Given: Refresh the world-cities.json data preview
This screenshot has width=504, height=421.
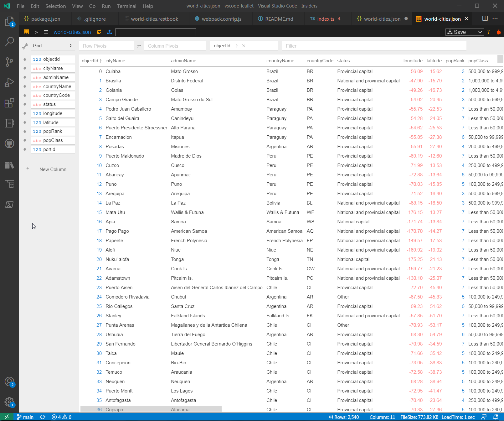Looking at the screenshot, I should [99, 32].
